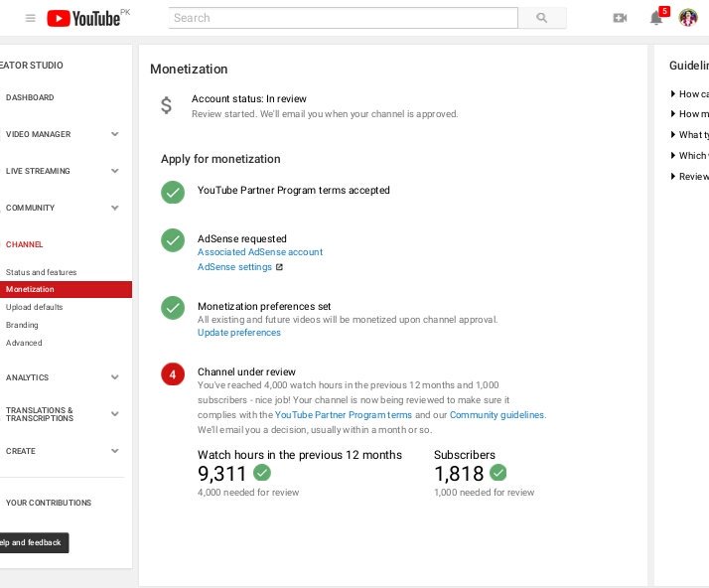Open Advanced channel settings
The height and width of the screenshot is (588, 709).
24,343
